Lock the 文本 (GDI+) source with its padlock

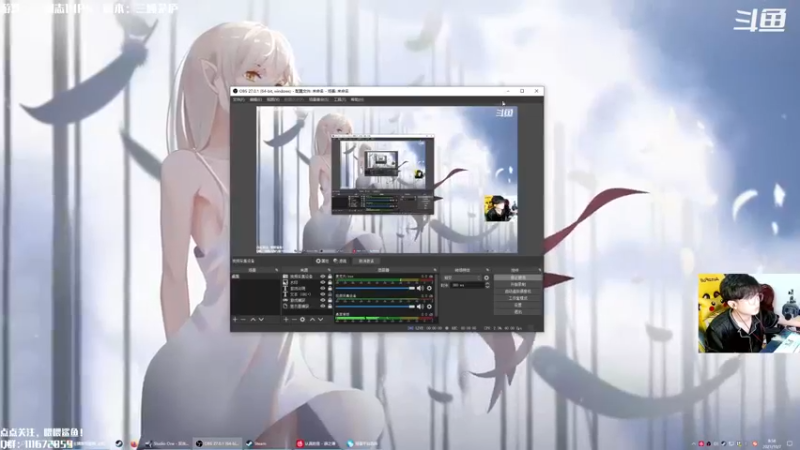point(330,294)
